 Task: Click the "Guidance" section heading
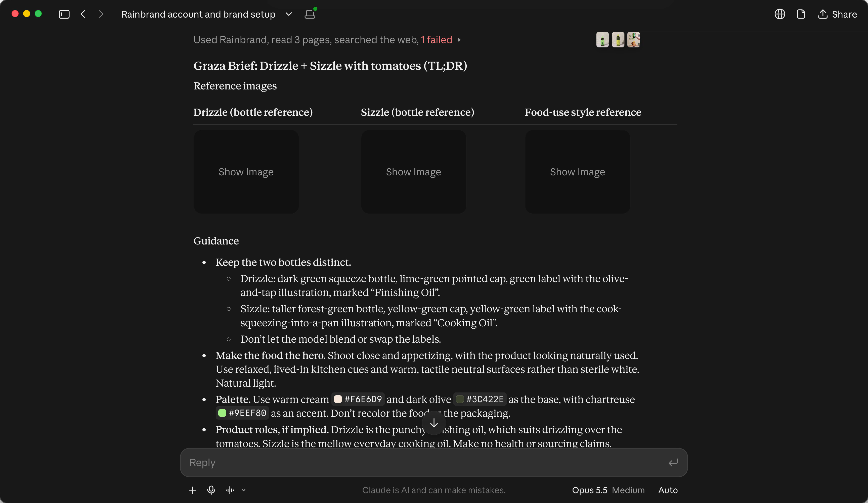(216, 241)
